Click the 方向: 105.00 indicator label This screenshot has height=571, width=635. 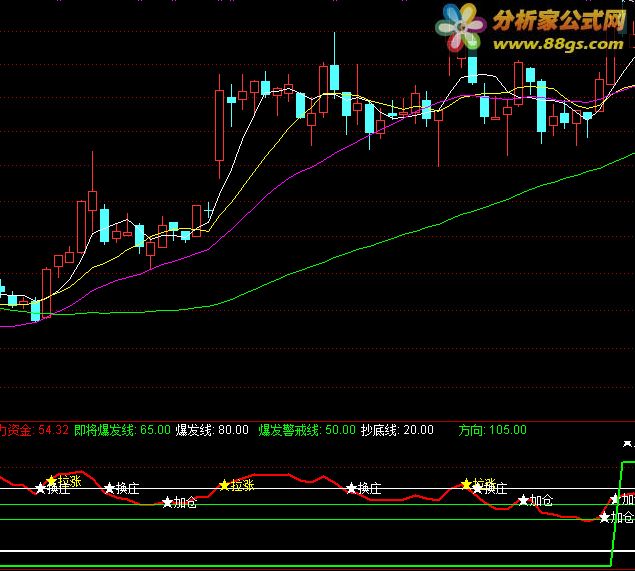click(492, 430)
